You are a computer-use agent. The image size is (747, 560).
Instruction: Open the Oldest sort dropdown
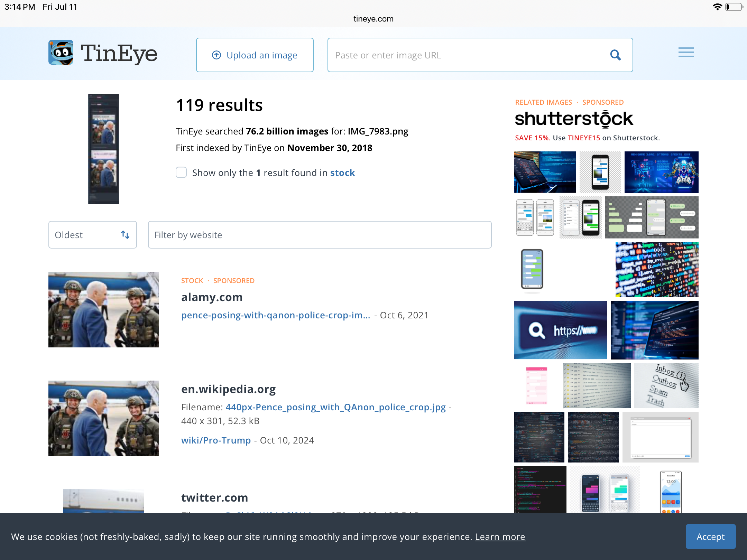[93, 235]
